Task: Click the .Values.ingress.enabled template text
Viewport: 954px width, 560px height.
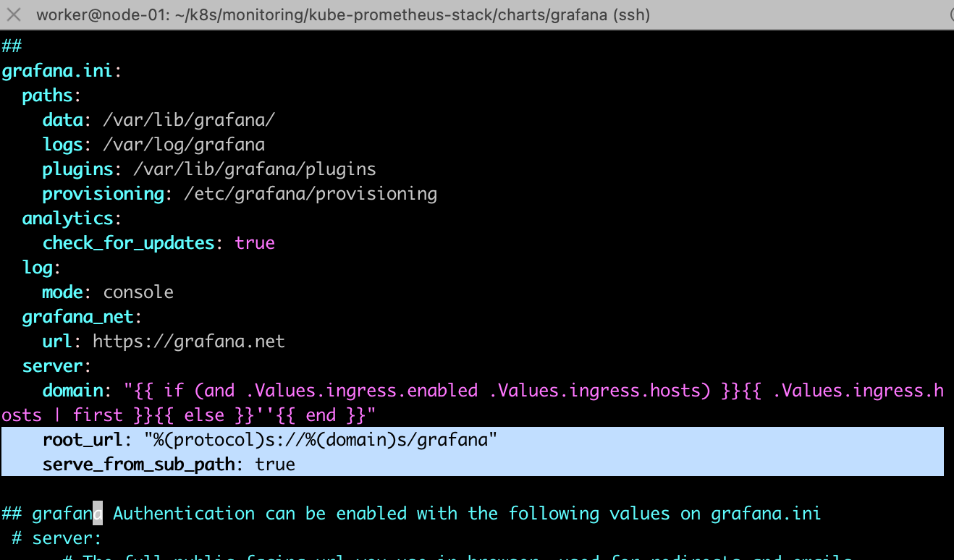Action: [x=361, y=391]
